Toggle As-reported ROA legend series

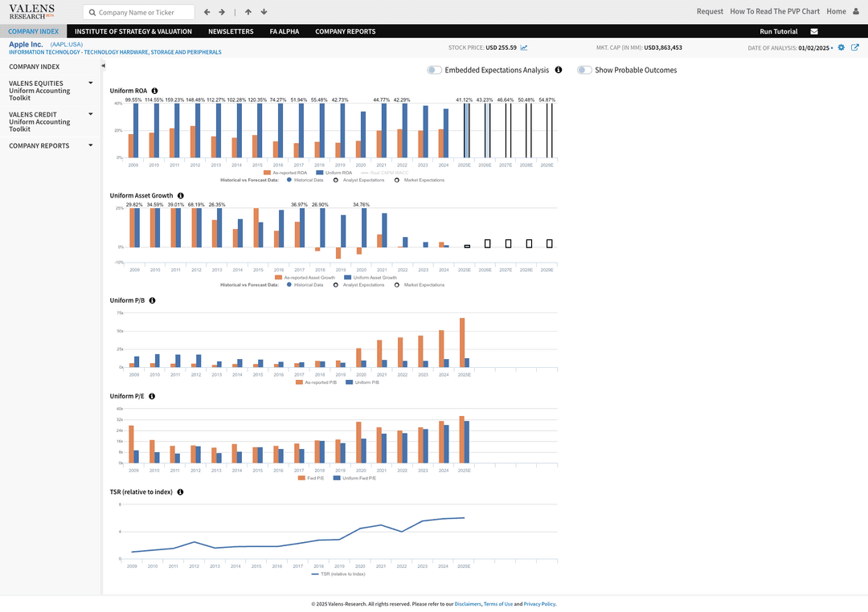point(285,173)
